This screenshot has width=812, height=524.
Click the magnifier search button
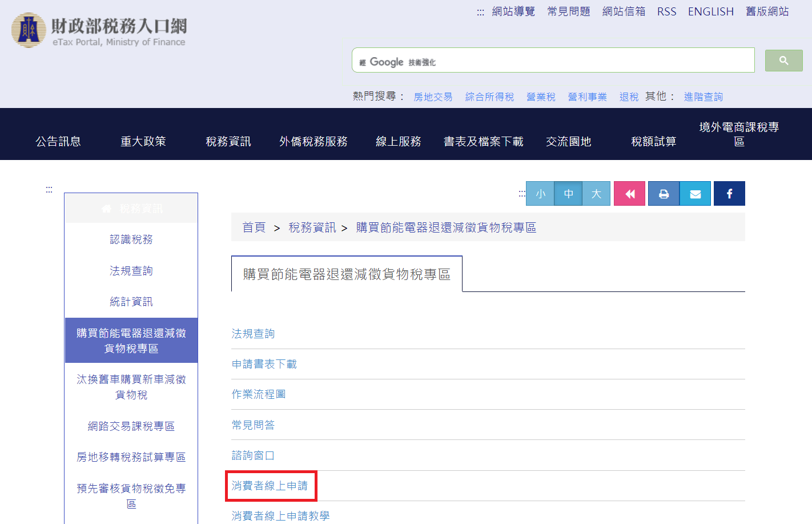783,61
